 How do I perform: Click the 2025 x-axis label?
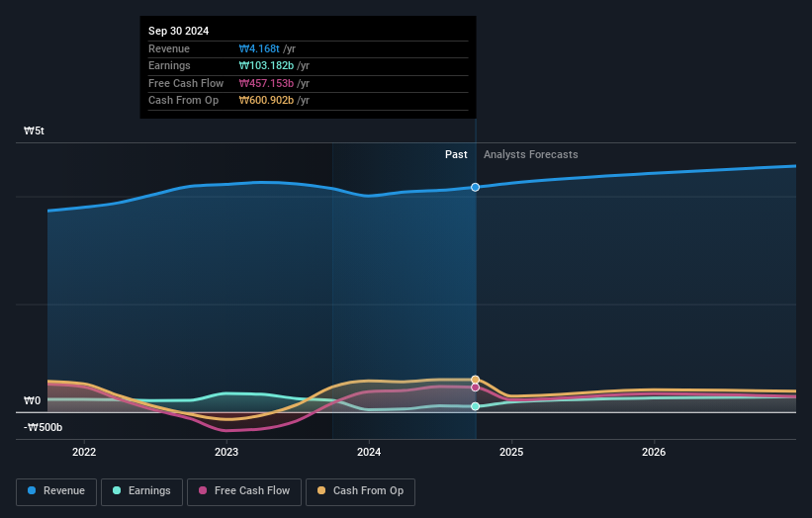(511, 452)
